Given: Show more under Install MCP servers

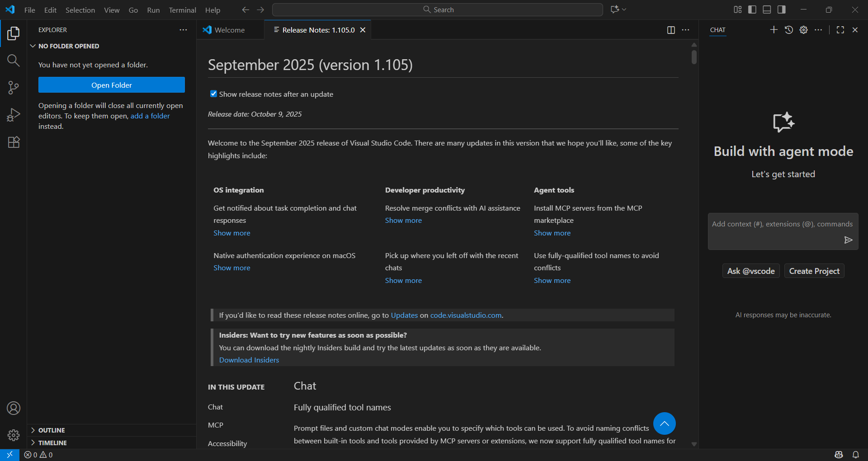Looking at the screenshot, I should tap(552, 233).
